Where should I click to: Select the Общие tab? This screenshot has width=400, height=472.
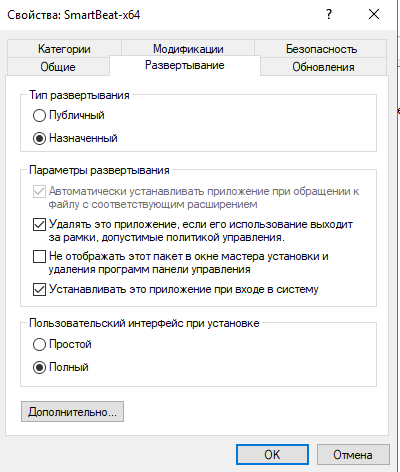pos(58,66)
